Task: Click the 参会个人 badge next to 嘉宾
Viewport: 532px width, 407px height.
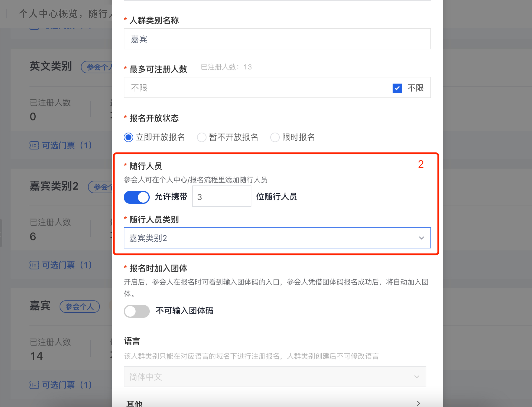Action: [x=80, y=306]
